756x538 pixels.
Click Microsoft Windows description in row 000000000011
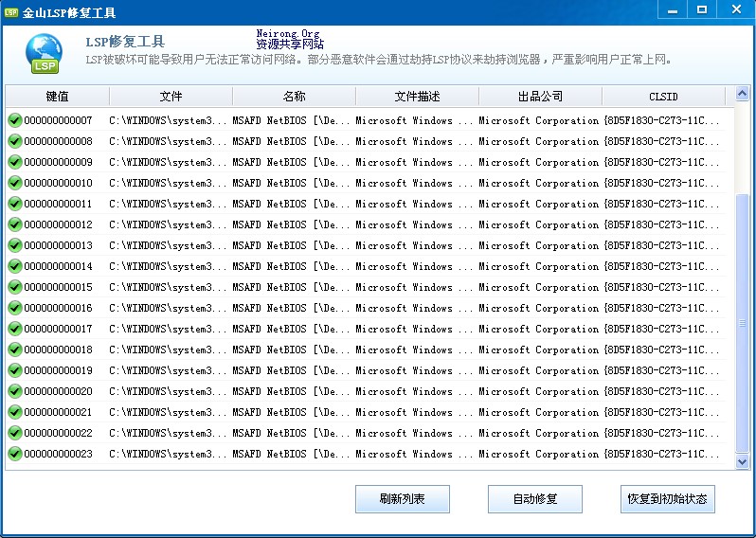(414, 204)
